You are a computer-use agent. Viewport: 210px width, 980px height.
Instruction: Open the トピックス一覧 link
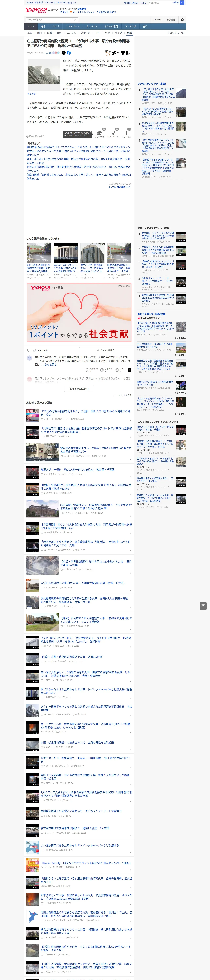tap(175, 33)
